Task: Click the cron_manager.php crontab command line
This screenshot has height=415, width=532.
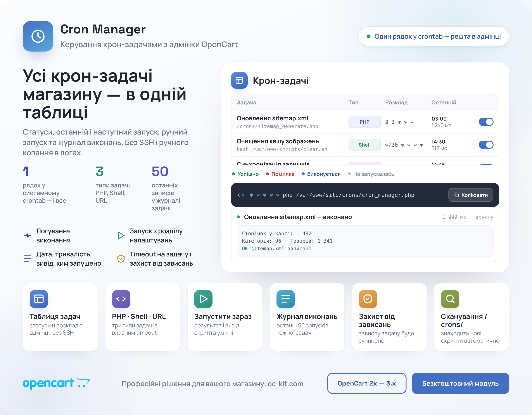Action: point(332,195)
